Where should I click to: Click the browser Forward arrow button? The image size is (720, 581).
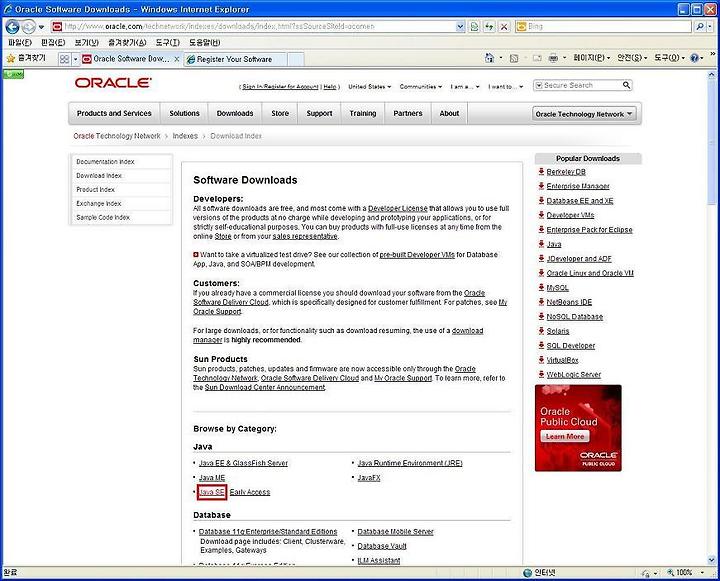click(x=28, y=27)
